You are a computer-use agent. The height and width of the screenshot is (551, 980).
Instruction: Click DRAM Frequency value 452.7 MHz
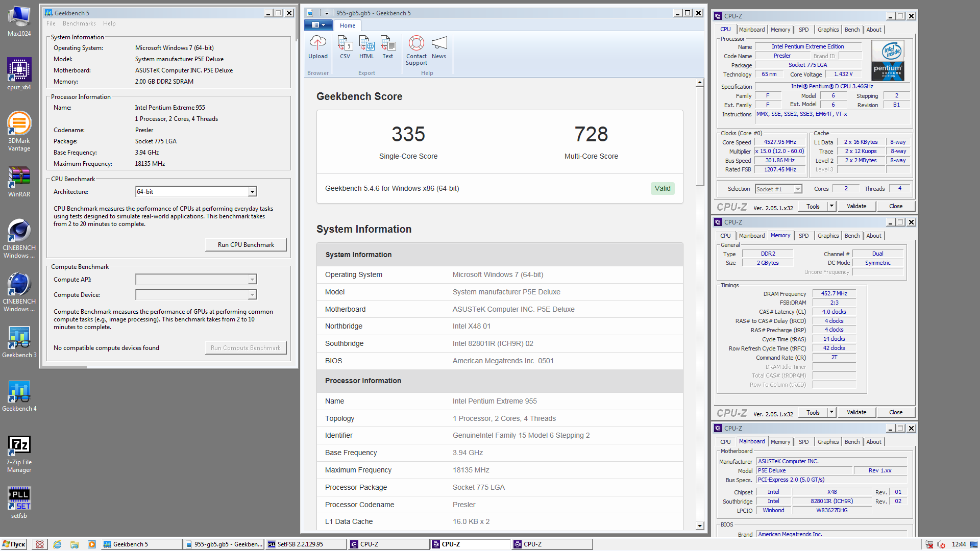point(834,294)
